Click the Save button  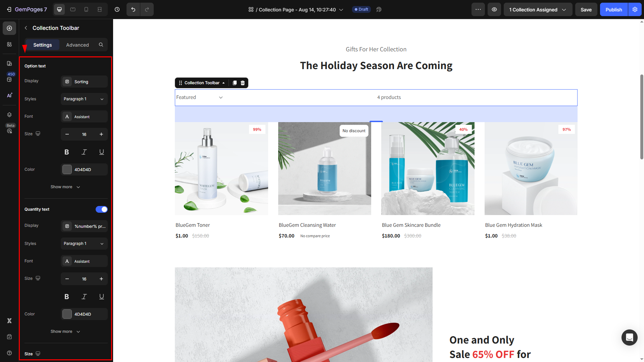tap(586, 9)
